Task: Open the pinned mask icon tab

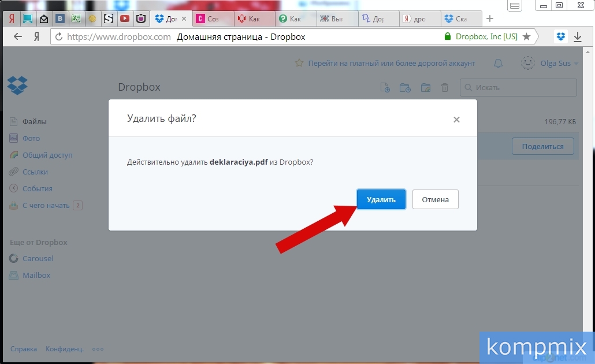Action: (x=141, y=18)
